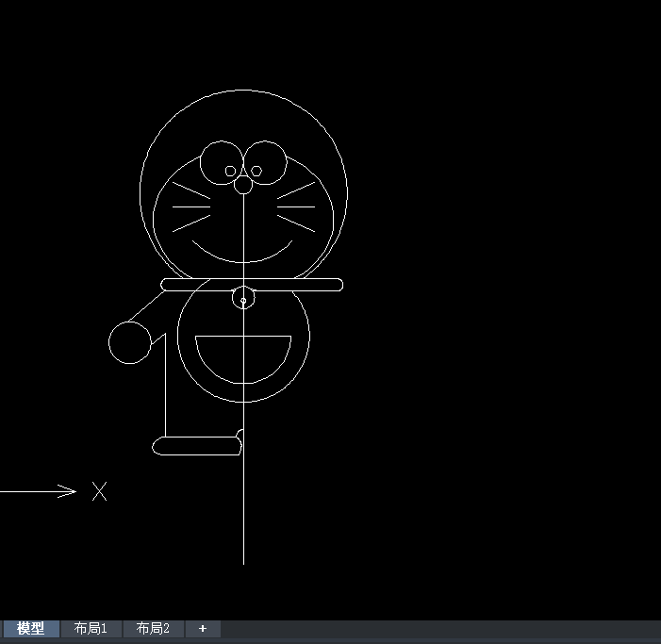Select the upper arm diagonal line
Screen dimensions: 661x644
[146, 306]
